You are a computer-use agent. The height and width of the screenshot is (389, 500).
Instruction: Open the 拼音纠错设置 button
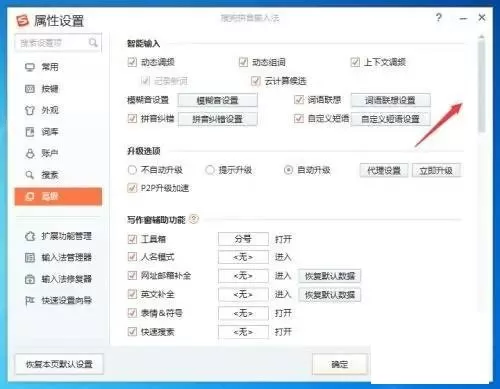point(217,119)
